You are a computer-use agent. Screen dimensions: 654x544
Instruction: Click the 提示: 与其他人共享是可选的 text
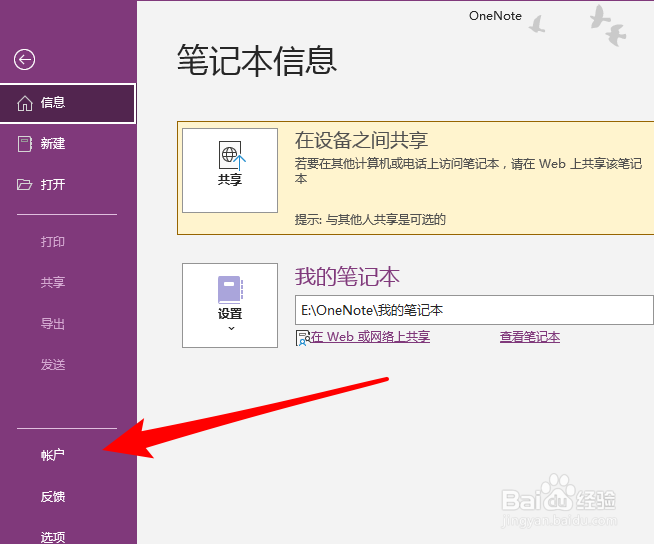pyautogui.click(x=370, y=219)
